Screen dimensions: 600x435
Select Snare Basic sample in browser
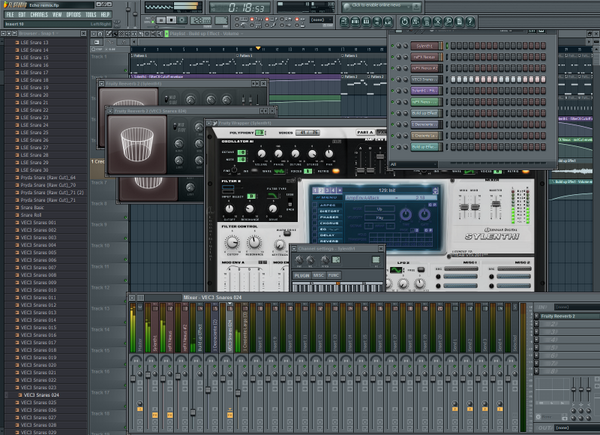(x=32, y=207)
